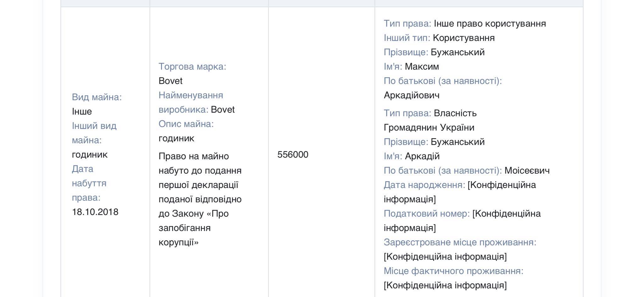Click the right type value 'Власність'
This screenshot has height=297, width=644.
coord(455,113)
